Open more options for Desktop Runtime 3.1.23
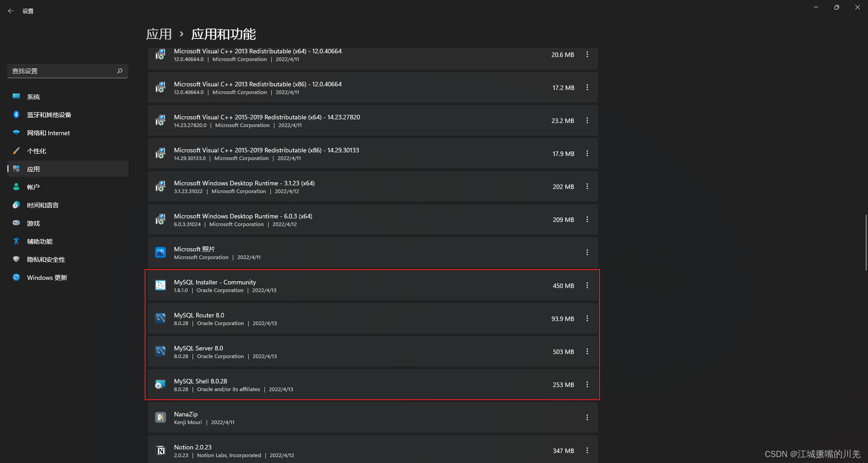 (x=587, y=187)
